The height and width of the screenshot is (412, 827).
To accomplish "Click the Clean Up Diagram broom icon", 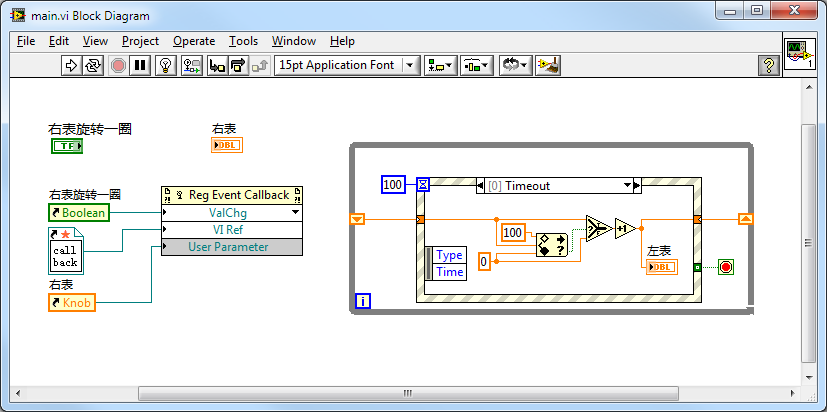I will 547,65.
